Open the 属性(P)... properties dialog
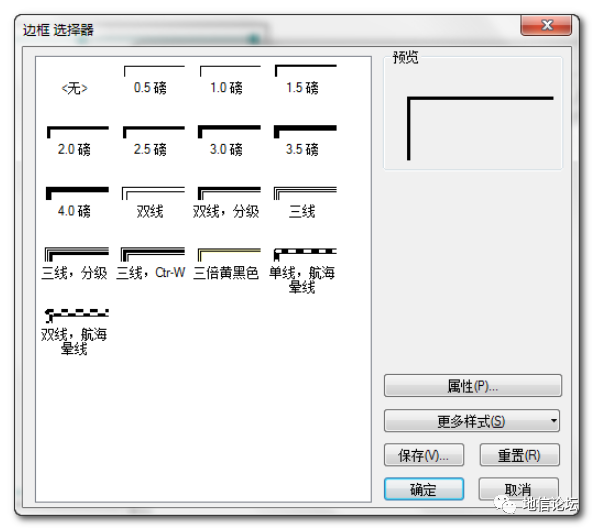 pyautogui.click(x=473, y=386)
